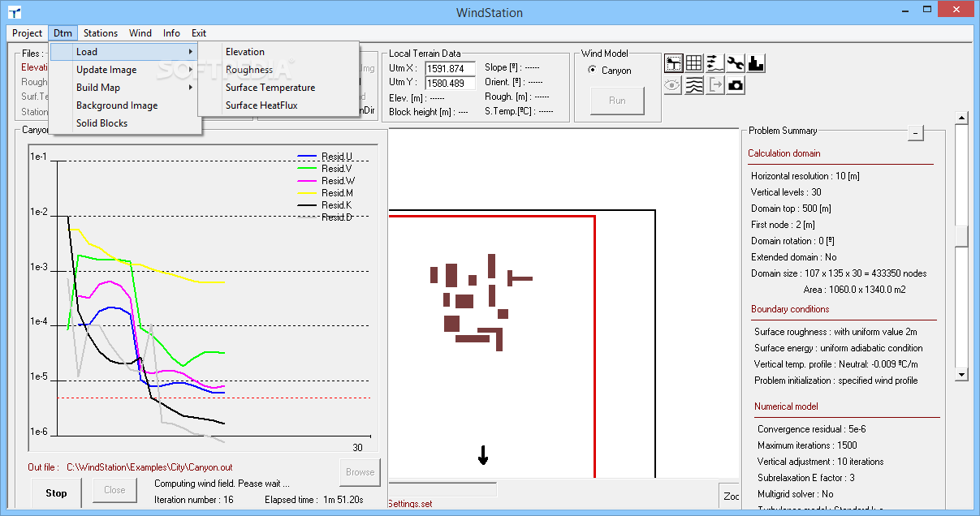This screenshot has width=980, height=516.
Task: Click the vertical scrollbar thumb
Action: [962, 235]
